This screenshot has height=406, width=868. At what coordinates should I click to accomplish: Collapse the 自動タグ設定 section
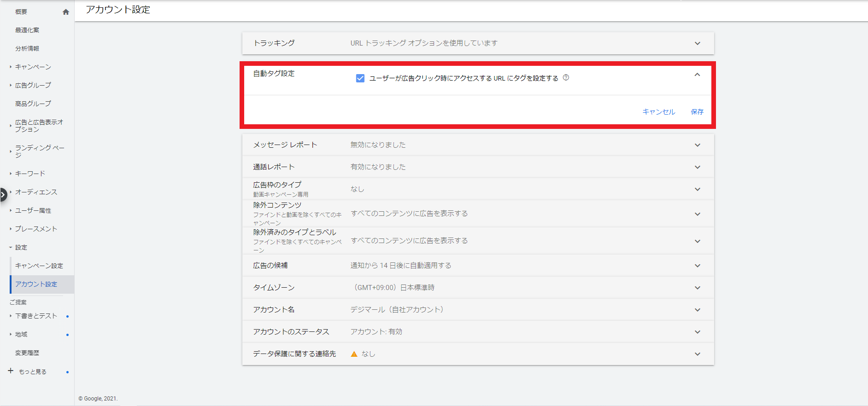coord(697,75)
